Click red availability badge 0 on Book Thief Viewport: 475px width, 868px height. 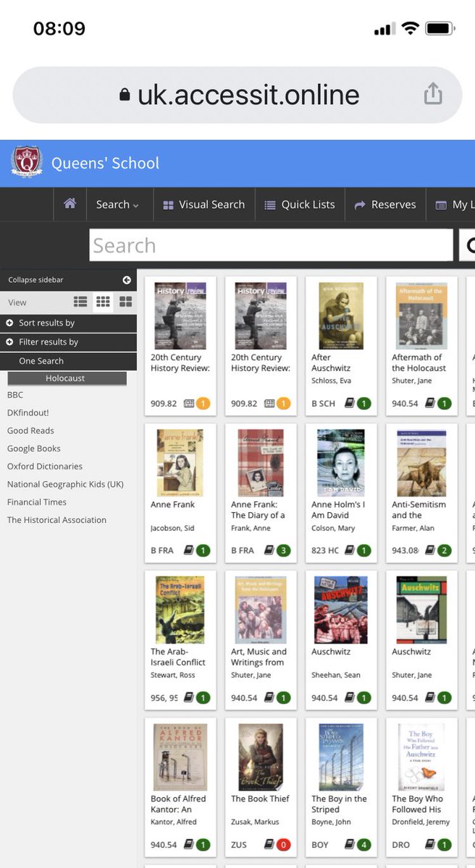tap(284, 845)
